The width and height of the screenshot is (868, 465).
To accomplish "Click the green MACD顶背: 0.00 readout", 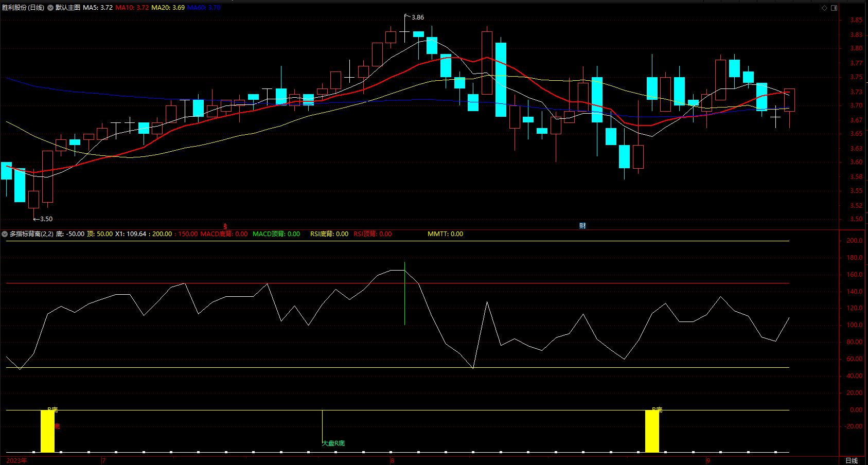I will click(x=276, y=234).
